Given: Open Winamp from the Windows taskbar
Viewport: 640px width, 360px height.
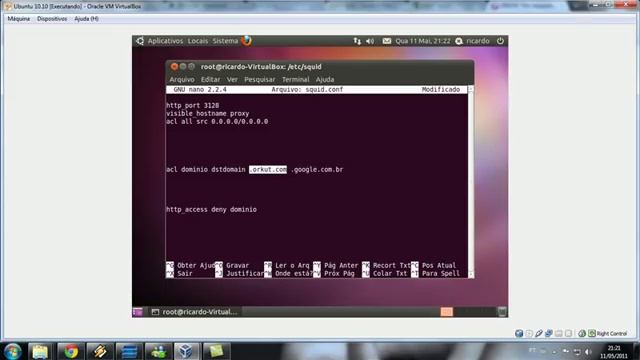Looking at the screenshot, I should (x=100, y=351).
